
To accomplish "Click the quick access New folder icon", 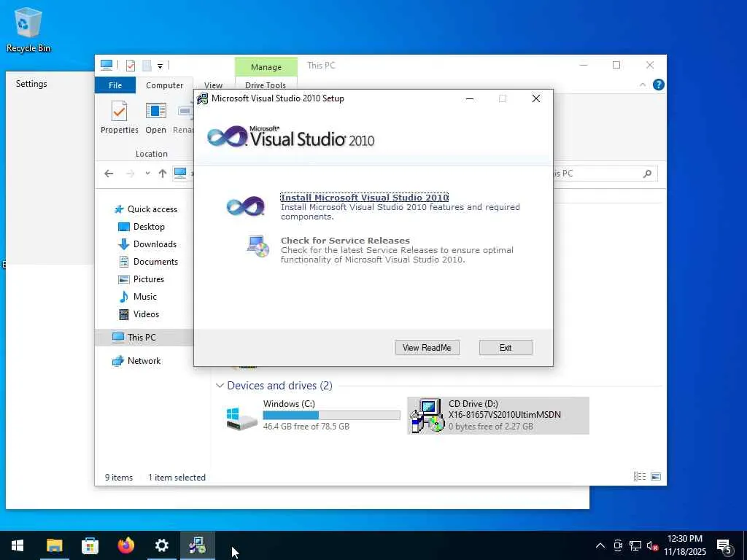I will click(x=147, y=65).
